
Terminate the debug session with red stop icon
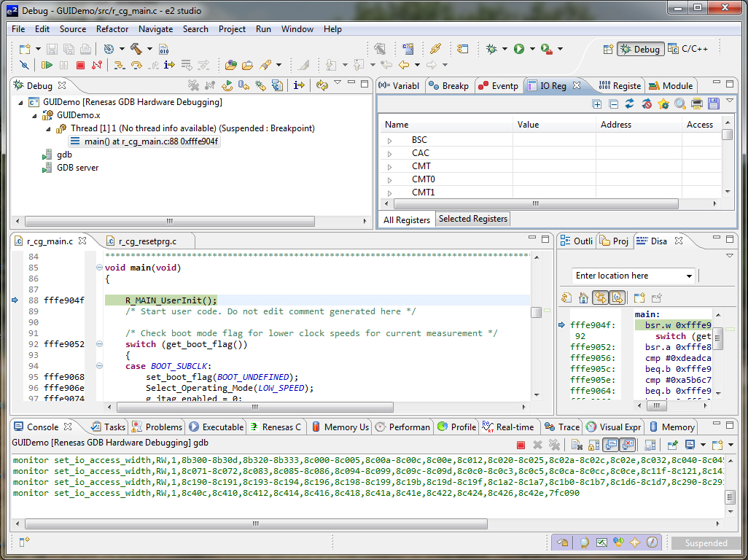click(x=80, y=65)
